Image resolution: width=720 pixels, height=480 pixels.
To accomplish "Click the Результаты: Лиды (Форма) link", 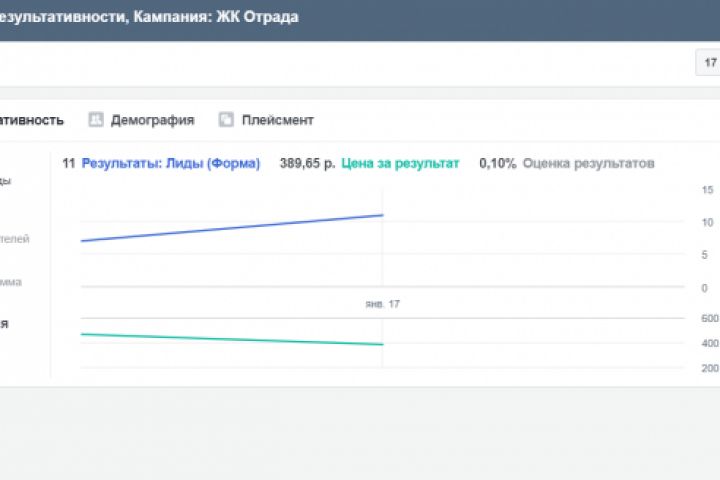I will (170, 163).
